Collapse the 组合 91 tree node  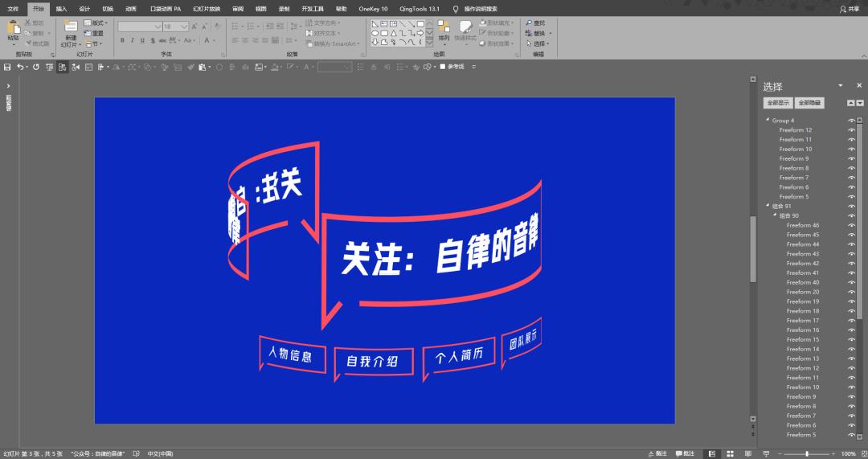pos(768,206)
